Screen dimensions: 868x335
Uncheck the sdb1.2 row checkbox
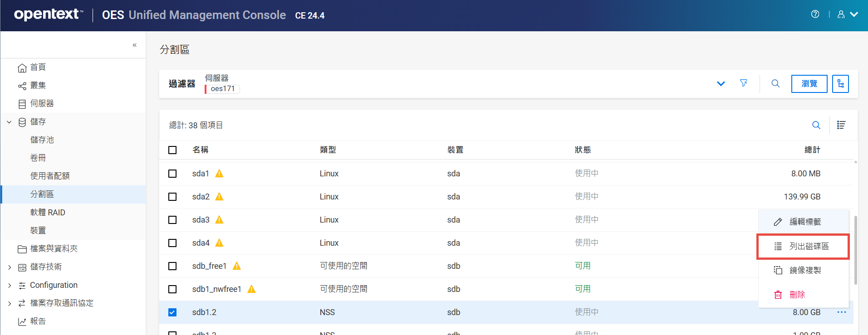click(x=172, y=312)
